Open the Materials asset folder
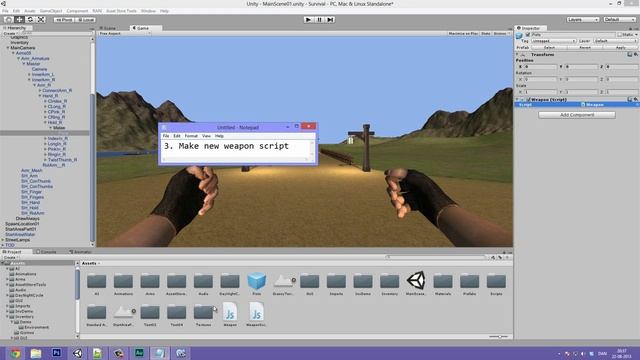Image resolution: width=640 pixels, height=360 pixels. pyautogui.click(x=443, y=284)
